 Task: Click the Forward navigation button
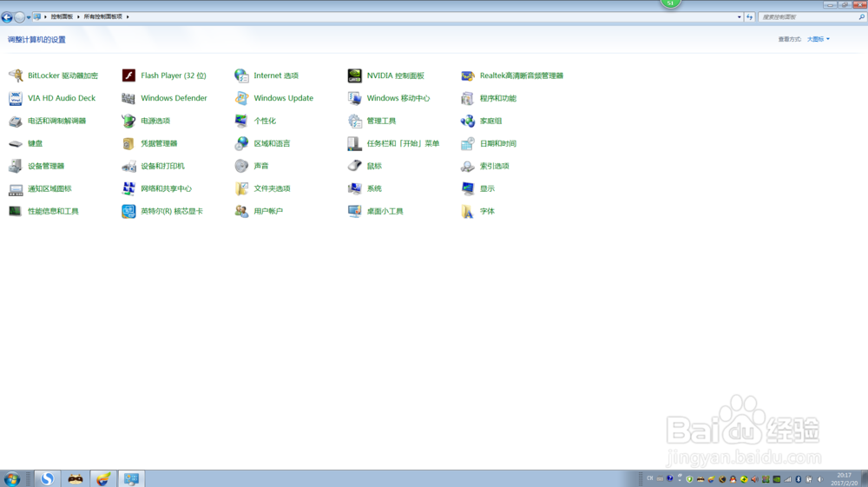tap(19, 17)
